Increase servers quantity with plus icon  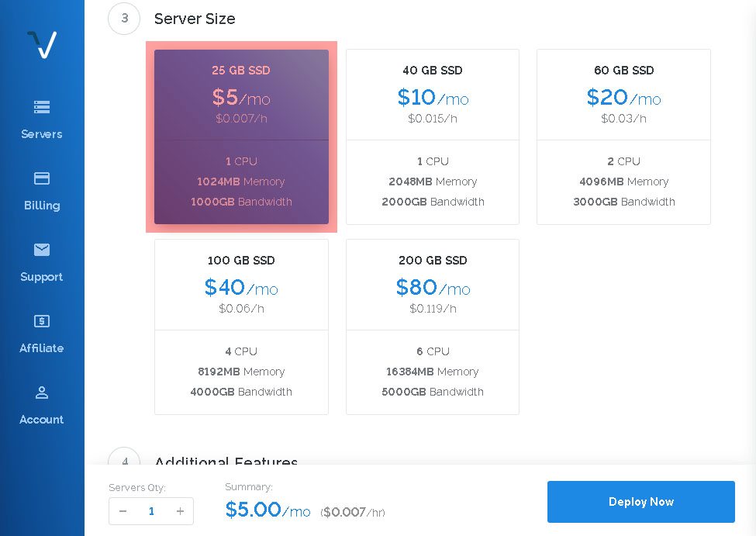(x=180, y=511)
